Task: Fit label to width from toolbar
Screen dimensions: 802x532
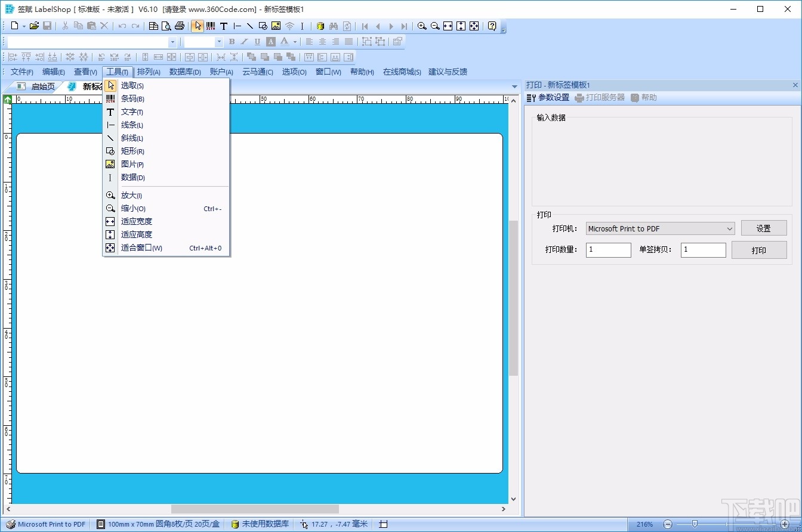Action: (448, 26)
